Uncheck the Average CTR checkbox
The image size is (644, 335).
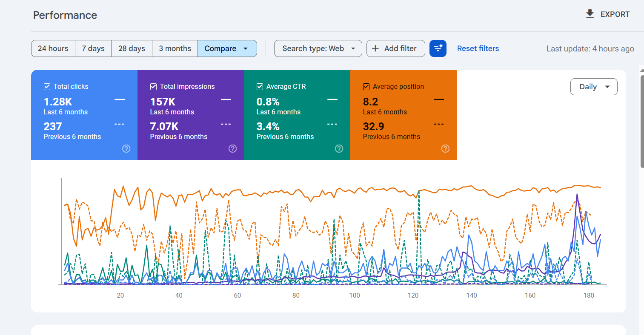click(260, 87)
